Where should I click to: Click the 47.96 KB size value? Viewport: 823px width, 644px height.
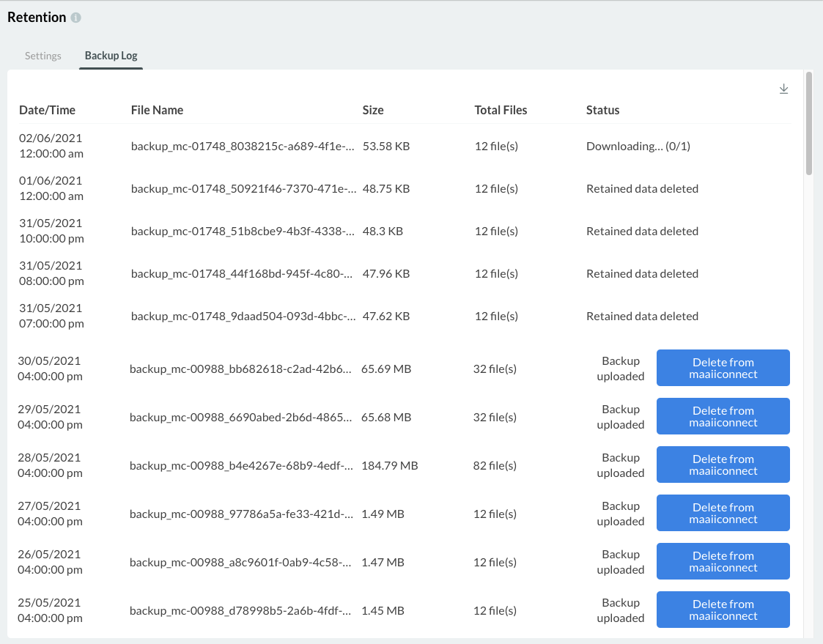pyautogui.click(x=386, y=274)
